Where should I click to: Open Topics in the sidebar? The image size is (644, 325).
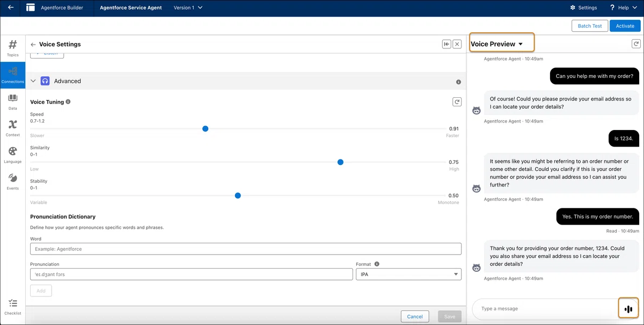click(12, 48)
